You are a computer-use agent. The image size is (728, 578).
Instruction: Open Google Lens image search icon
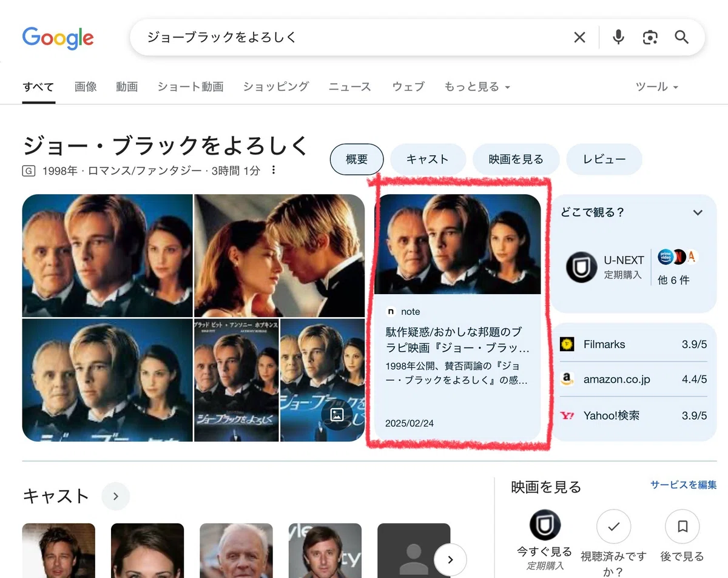pos(650,38)
